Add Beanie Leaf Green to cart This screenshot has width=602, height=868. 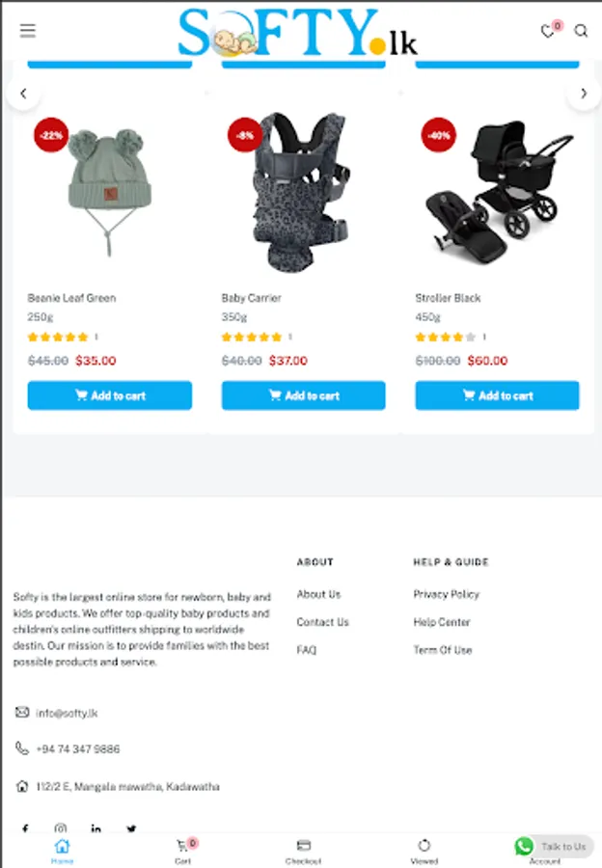[x=110, y=395]
